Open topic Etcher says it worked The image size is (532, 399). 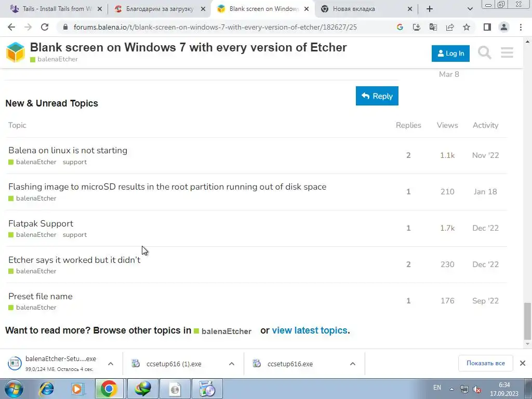click(x=74, y=260)
